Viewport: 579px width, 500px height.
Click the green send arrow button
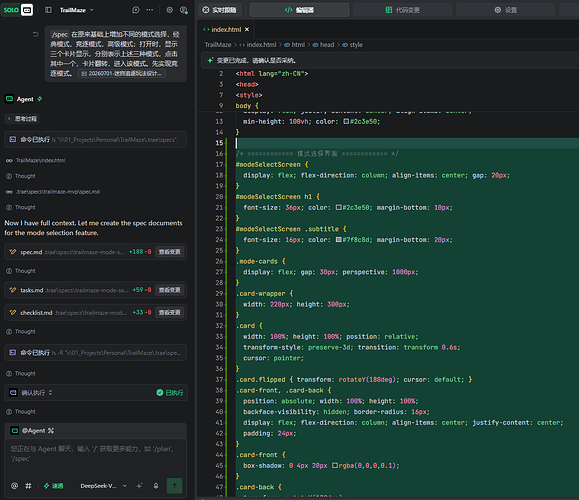[x=175, y=486]
